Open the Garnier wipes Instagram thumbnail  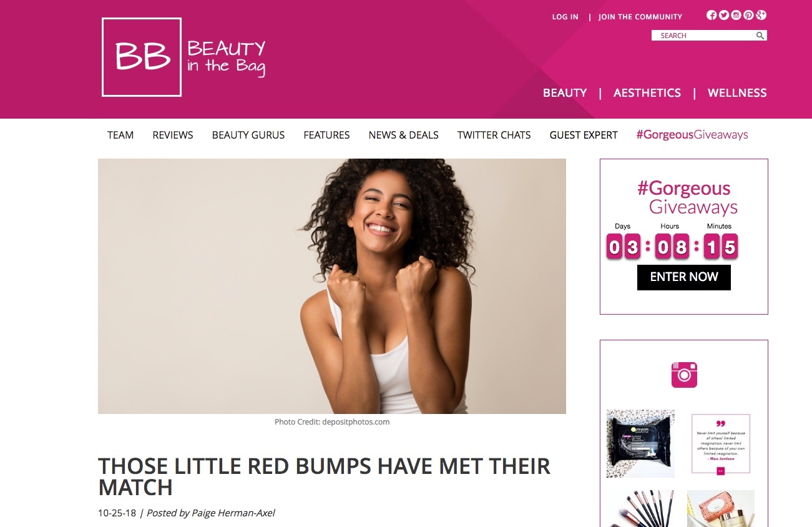pyautogui.click(x=640, y=443)
